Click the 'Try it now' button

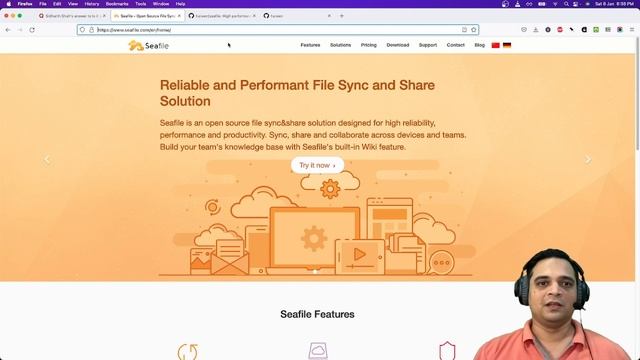(318, 165)
